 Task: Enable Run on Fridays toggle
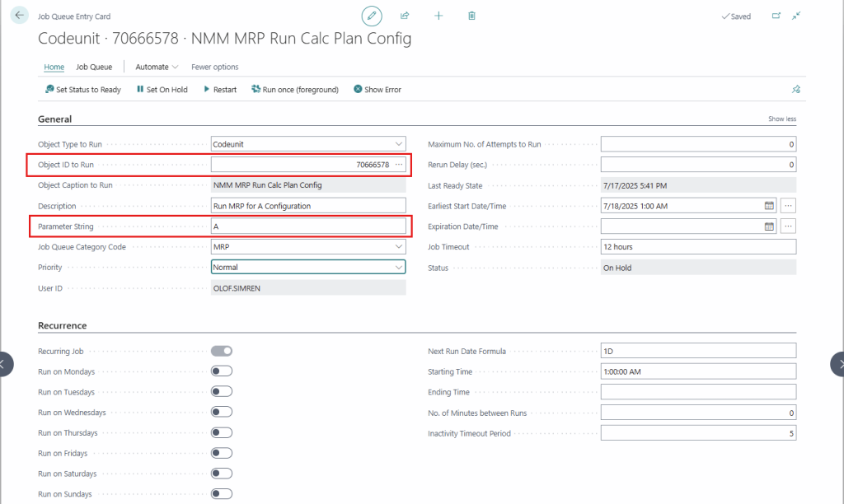pos(222,453)
